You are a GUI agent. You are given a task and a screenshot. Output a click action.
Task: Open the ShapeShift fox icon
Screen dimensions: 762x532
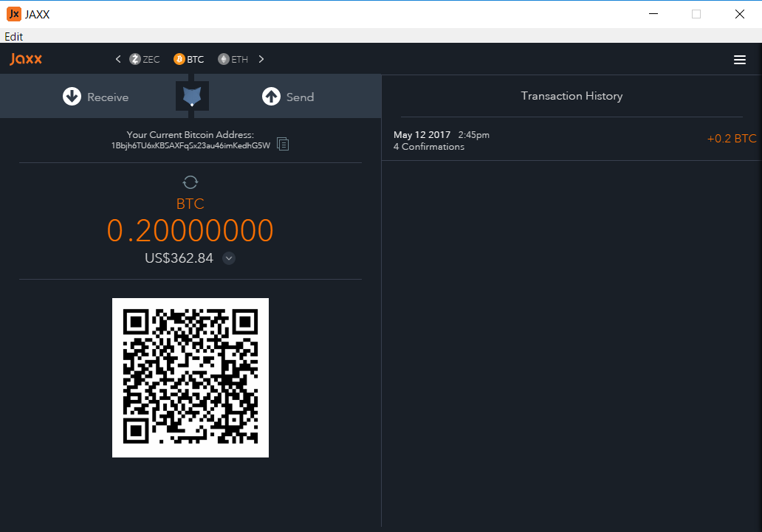click(192, 96)
